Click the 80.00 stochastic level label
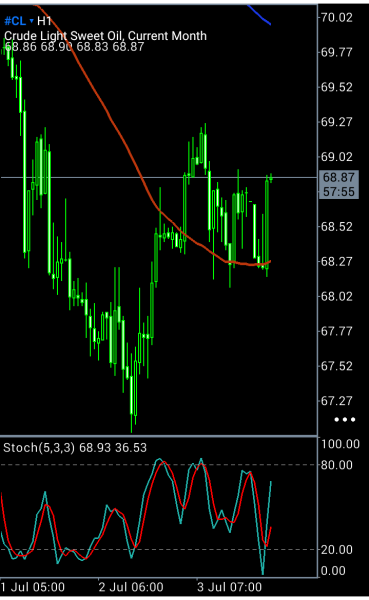 coord(336,465)
